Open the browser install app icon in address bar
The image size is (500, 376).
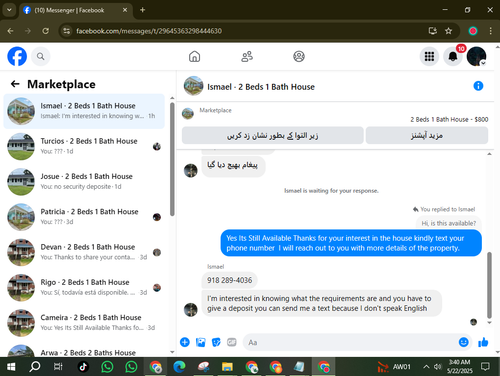(433, 31)
